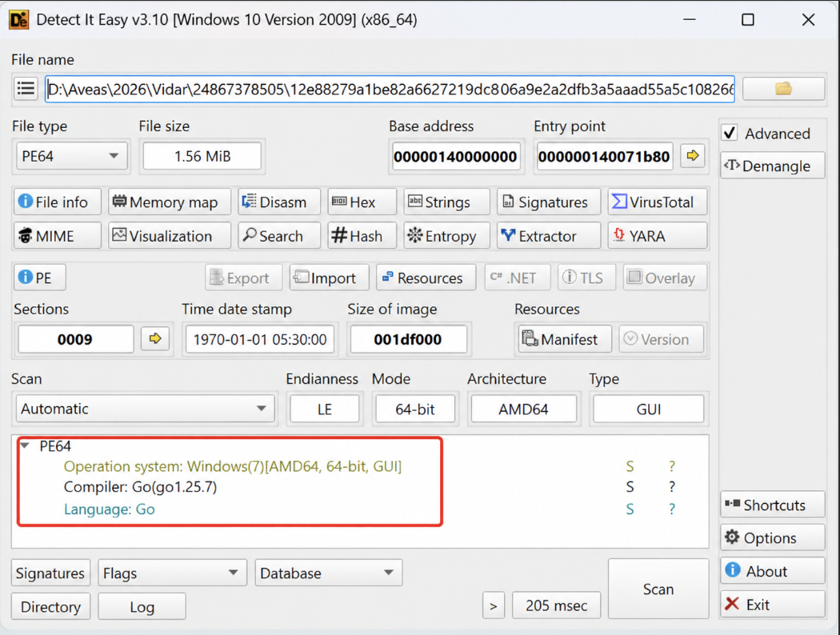
Task: Open VirusTotal lookup
Action: click(x=658, y=202)
